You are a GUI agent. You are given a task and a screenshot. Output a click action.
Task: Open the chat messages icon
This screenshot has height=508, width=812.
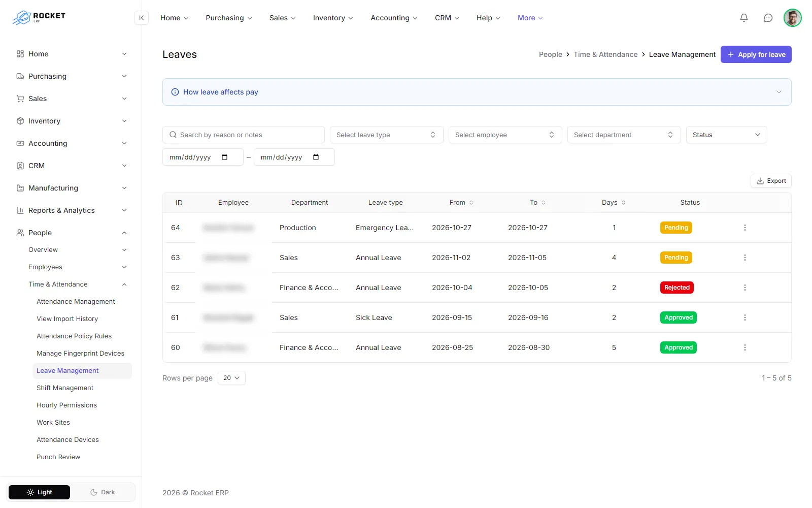coord(768,18)
